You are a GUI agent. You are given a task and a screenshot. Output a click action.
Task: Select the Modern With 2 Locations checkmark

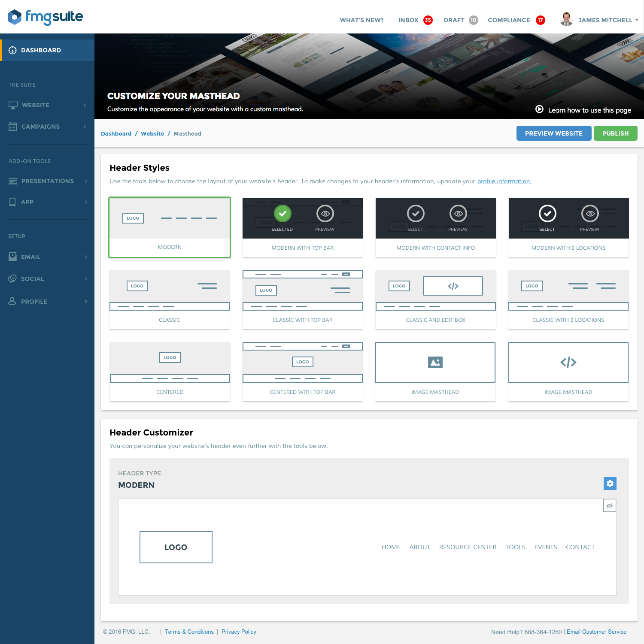pos(547,214)
